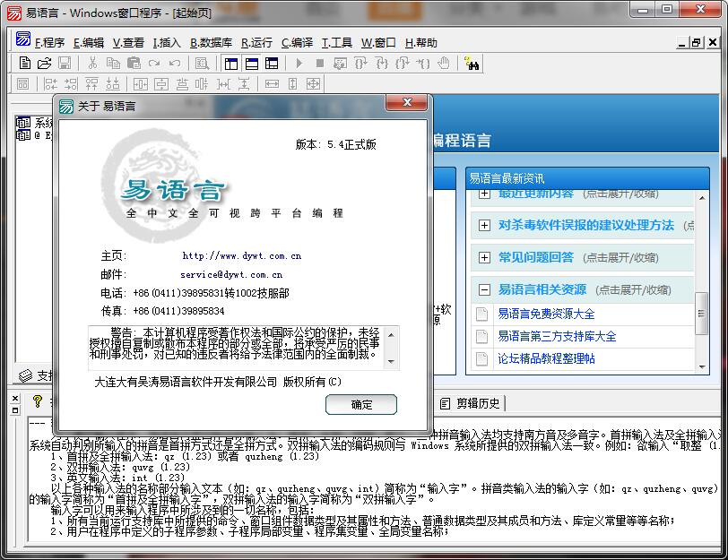The image size is (728, 560).
Task: Click the 版本: 5.4正式版 text
Action: click(x=335, y=145)
